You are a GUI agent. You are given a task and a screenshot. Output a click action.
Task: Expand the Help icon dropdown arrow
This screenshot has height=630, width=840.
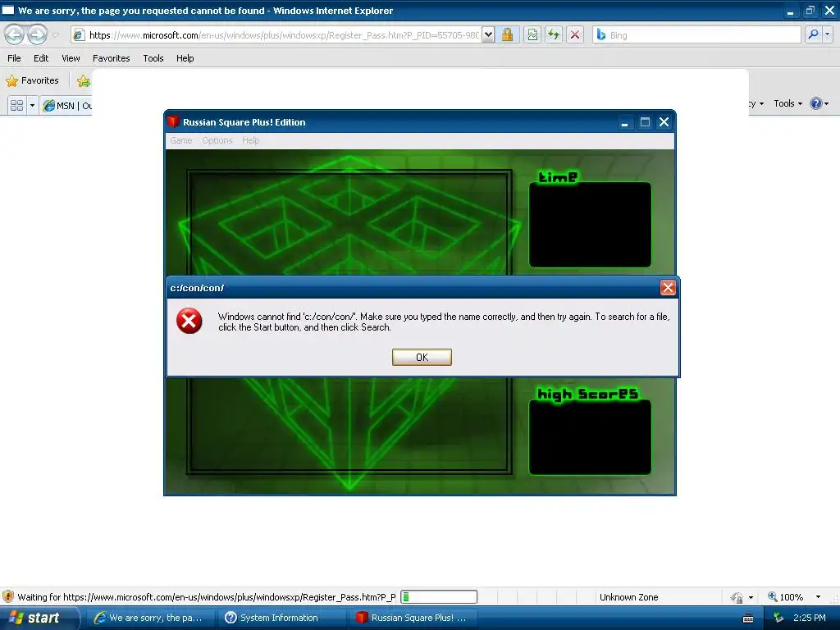pyautogui.click(x=827, y=103)
